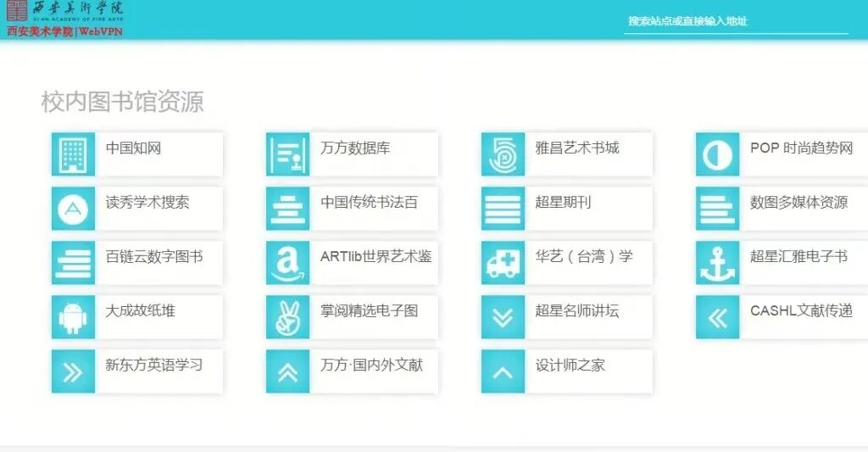Viewport: 868px width, 452px height.
Task: Click the Android robot icon beside 大成故纸堆
Action: point(73,317)
